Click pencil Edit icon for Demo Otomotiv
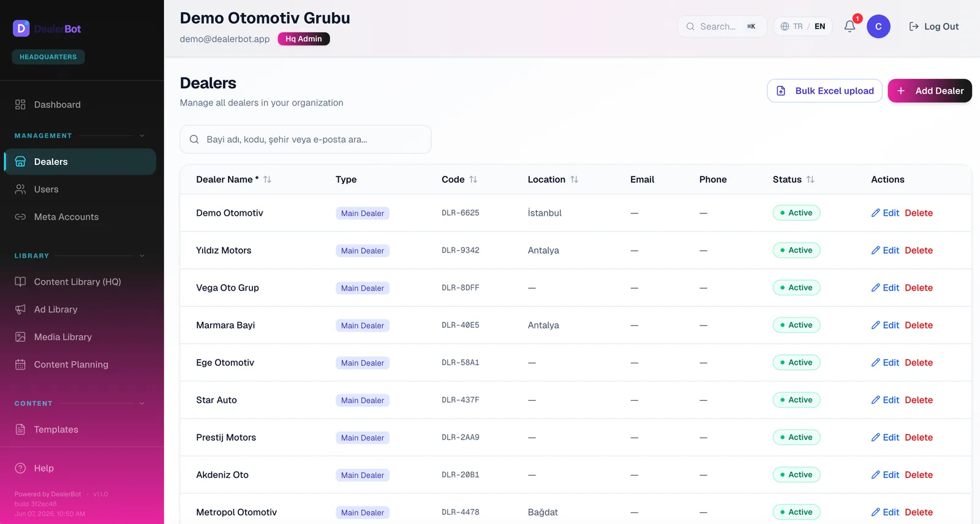Screen dimensions: 980x524 [875, 213]
